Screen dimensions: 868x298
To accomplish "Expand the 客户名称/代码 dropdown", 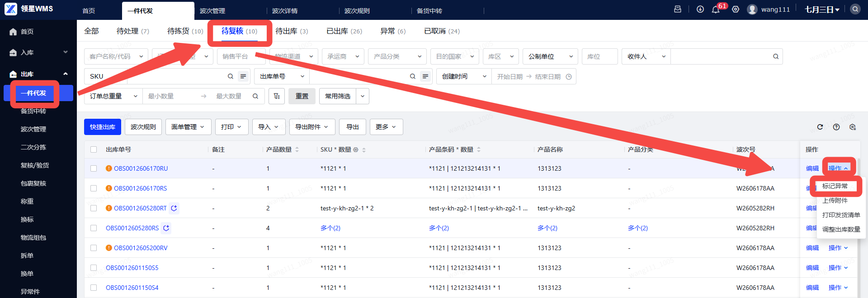I will point(116,56).
